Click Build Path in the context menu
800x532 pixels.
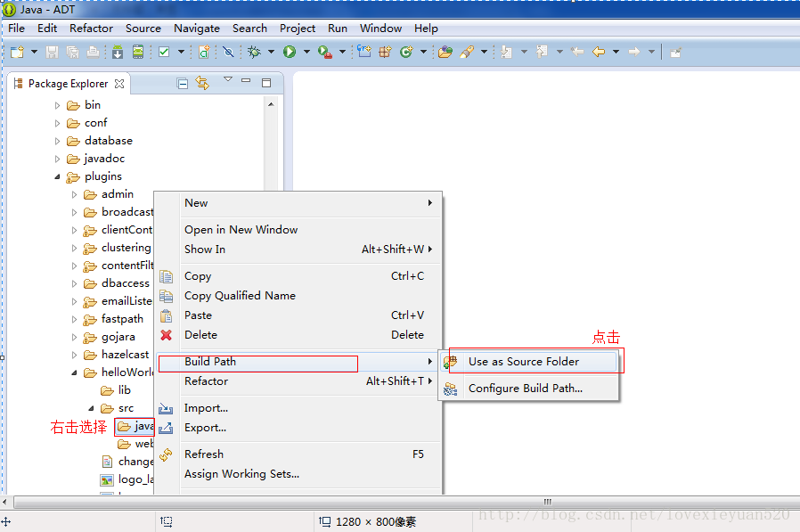coord(298,362)
